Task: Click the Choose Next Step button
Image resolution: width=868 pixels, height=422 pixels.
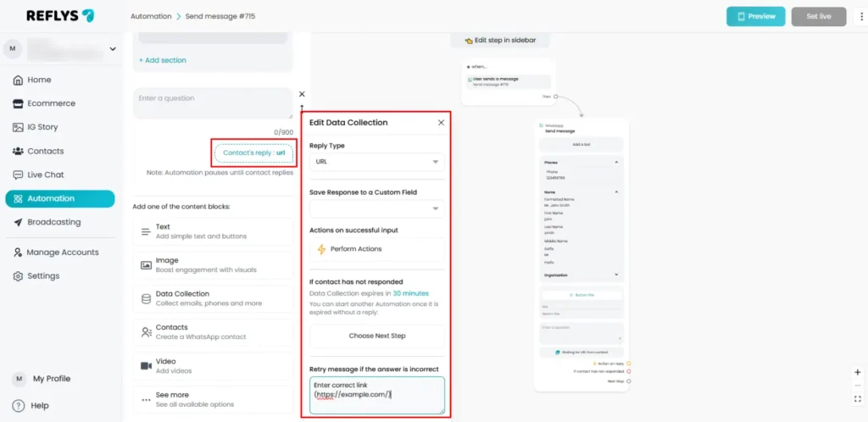Action: point(376,336)
